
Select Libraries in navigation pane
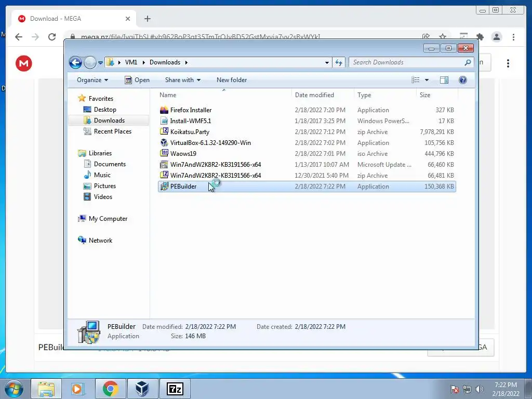[x=100, y=153]
